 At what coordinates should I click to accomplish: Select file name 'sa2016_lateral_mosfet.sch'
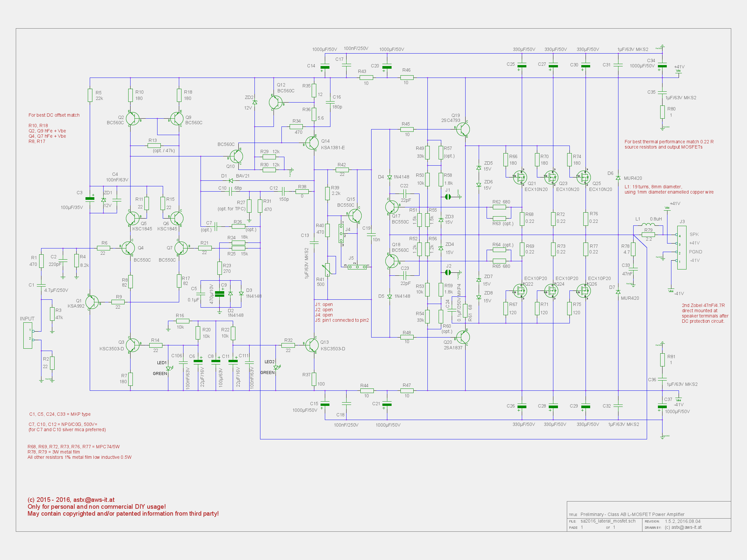tap(608, 521)
